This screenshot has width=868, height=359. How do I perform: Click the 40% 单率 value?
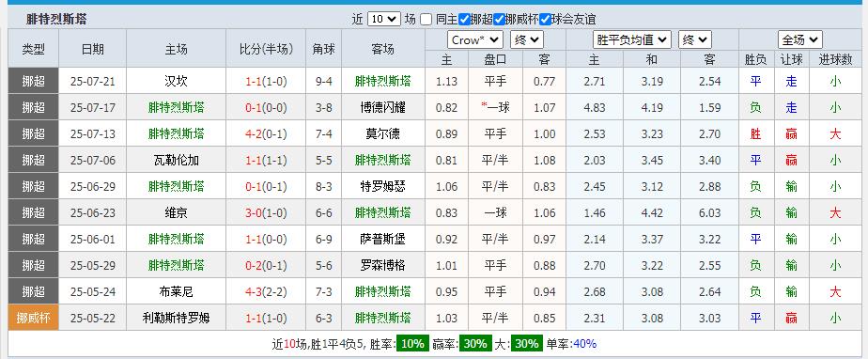coord(584,343)
